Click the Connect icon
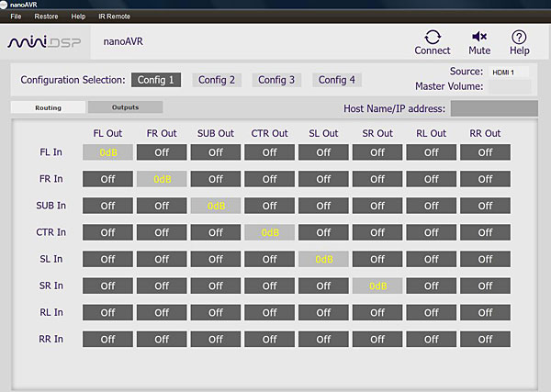551x392 pixels. coord(432,38)
